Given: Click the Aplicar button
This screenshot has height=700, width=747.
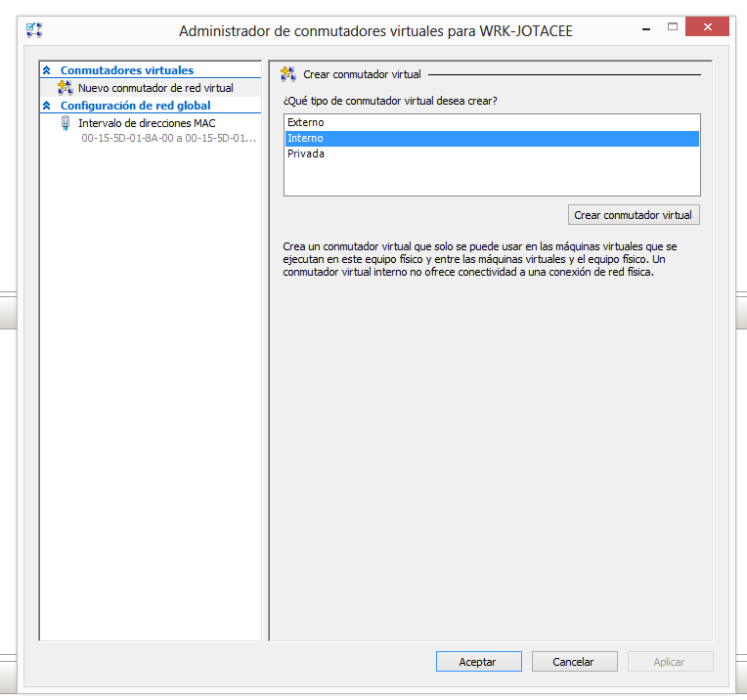Looking at the screenshot, I should (x=669, y=662).
